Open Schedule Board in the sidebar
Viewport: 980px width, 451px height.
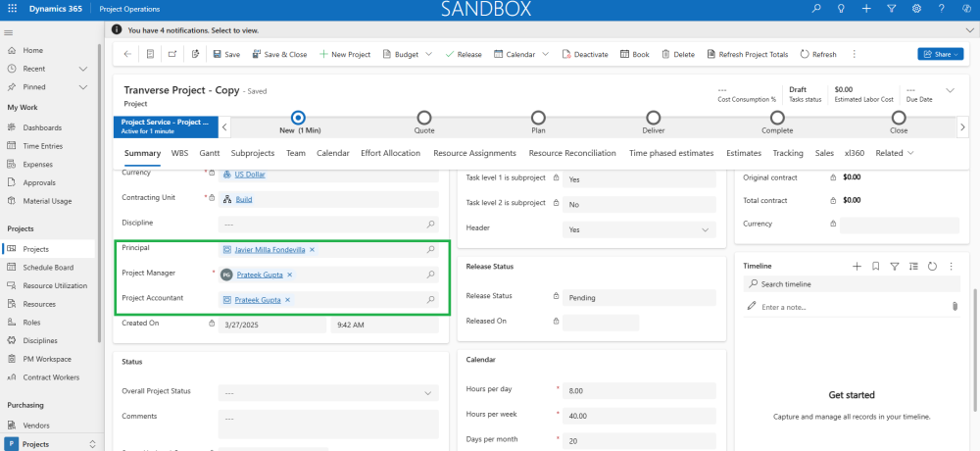49,267
